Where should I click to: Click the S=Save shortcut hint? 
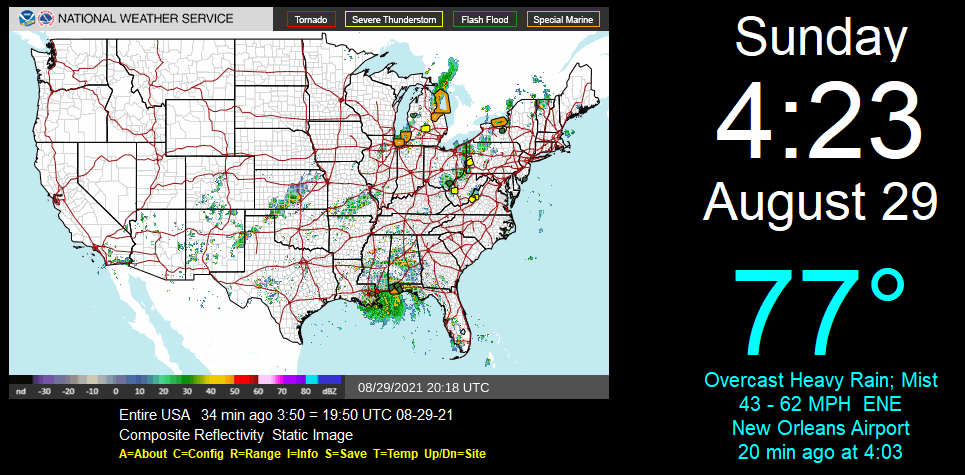point(346,455)
